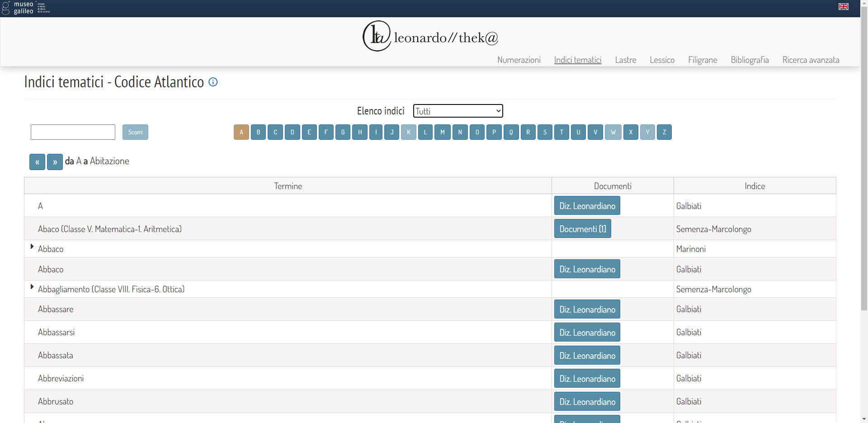Select letter Y filter
This screenshot has width=868, height=423.
[647, 132]
